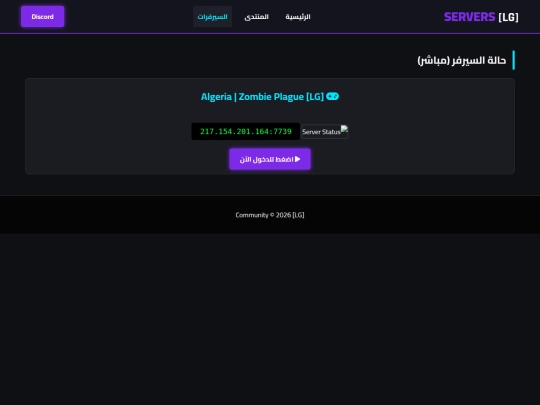Screen dimensions: 540x405
Task: Click the حالة السيرفر (مباشر) heading
Action: [x=462, y=60]
